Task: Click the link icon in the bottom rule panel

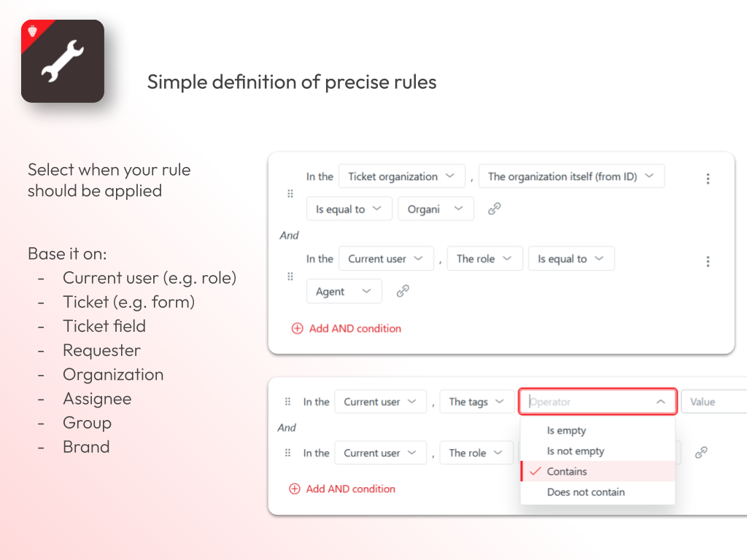Action: click(x=701, y=453)
